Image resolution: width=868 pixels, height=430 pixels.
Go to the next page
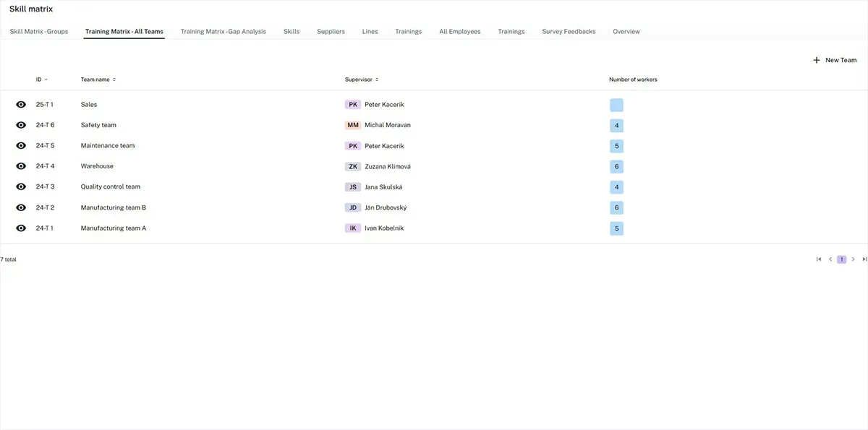point(854,259)
